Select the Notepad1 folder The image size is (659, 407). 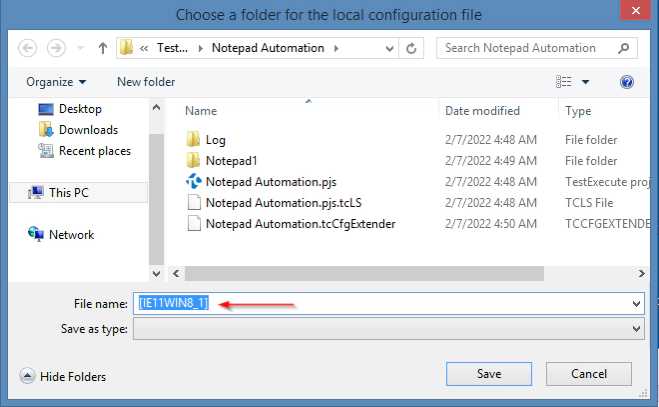(230, 161)
